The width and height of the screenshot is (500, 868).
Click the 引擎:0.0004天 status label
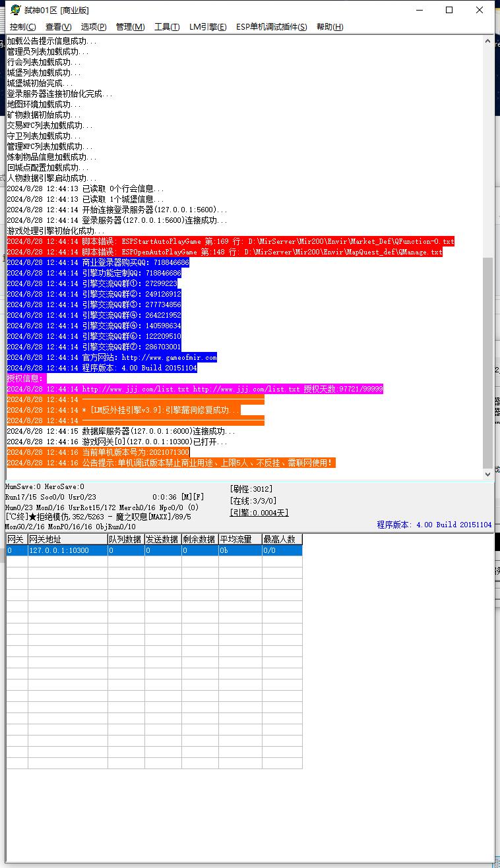coord(259,513)
